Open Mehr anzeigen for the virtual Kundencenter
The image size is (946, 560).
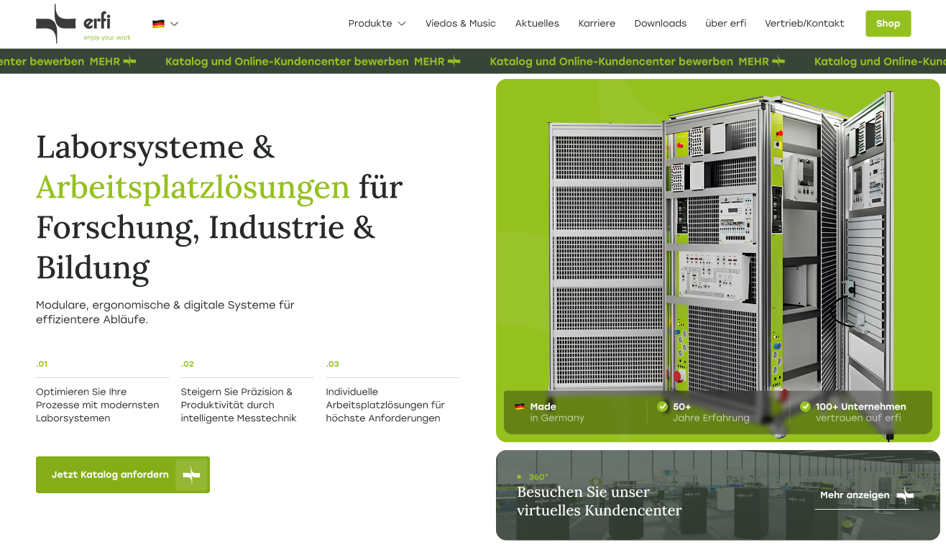coord(854,495)
